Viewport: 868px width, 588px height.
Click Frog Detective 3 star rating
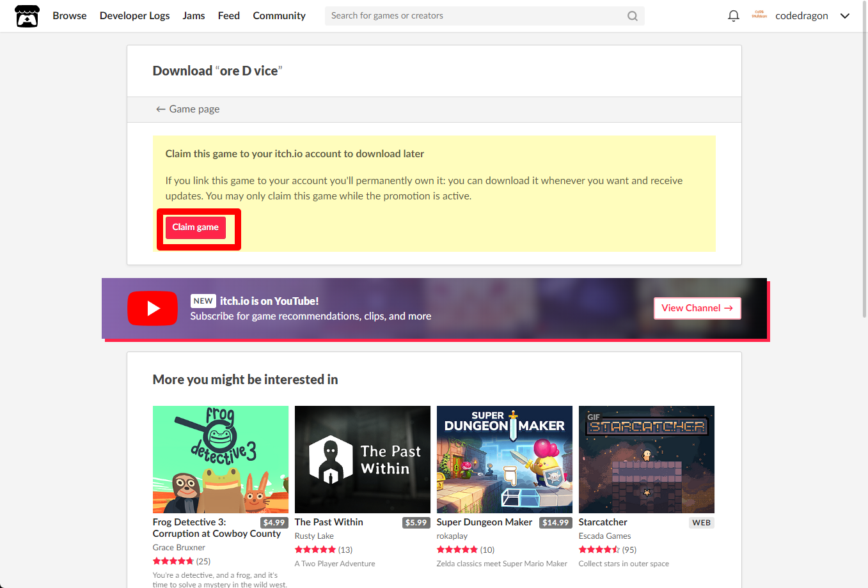tap(173, 561)
